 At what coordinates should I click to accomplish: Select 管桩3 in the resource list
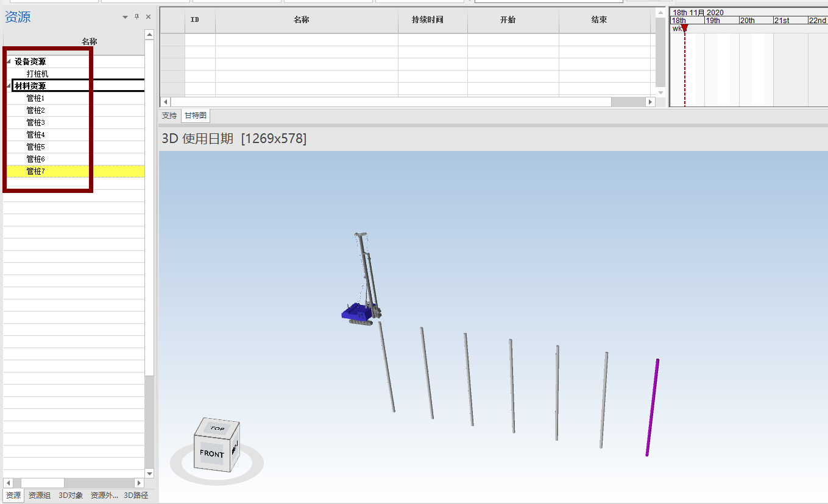35,122
